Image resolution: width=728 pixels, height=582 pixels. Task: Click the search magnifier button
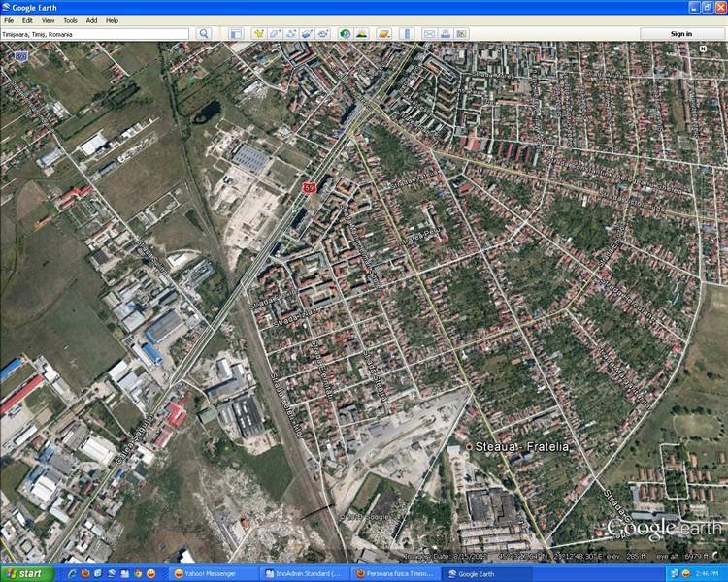click(x=204, y=34)
